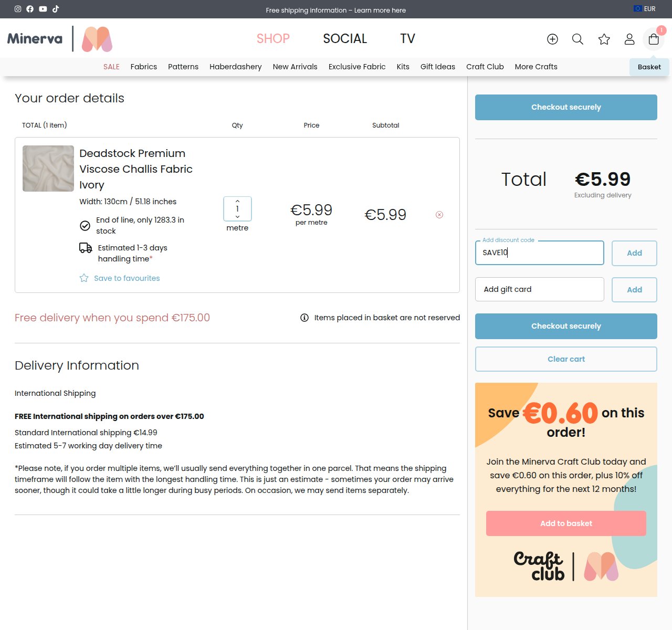The width and height of the screenshot is (672, 630).
Task: Decrease fabric quantity with down arrow
Action: [x=237, y=217]
